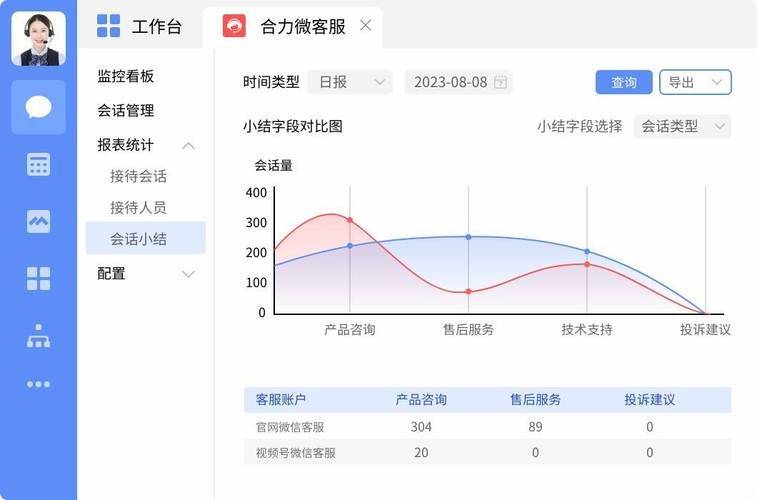
Task: Open the calendar sidebar icon
Action: [x=39, y=165]
